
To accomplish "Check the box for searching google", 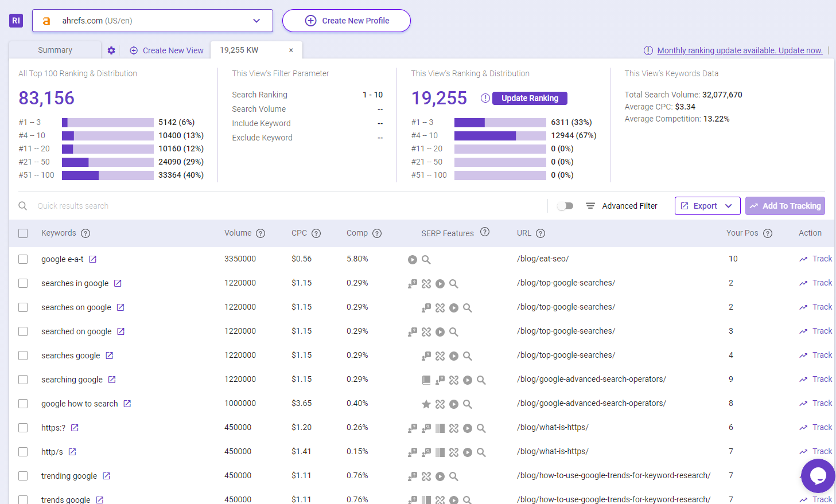I will 23,380.
